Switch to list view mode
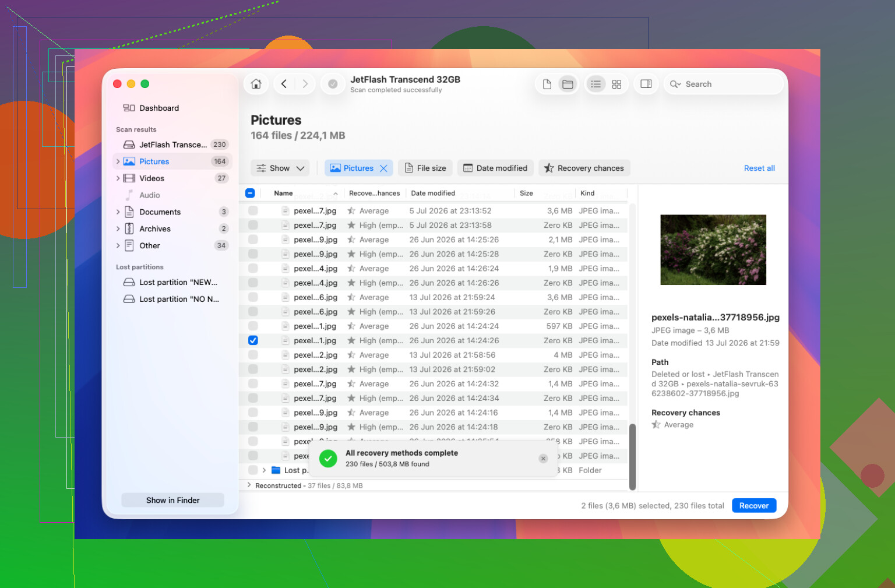Image resolution: width=895 pixels, height=588 pixels. 596,84
